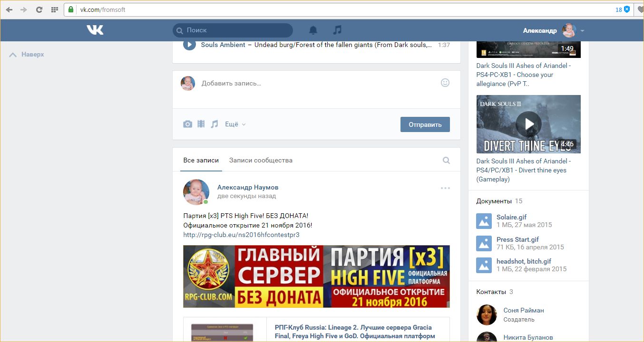Select the Все записи tab
The height and width of the screenshot is (342, 644).
201,161
